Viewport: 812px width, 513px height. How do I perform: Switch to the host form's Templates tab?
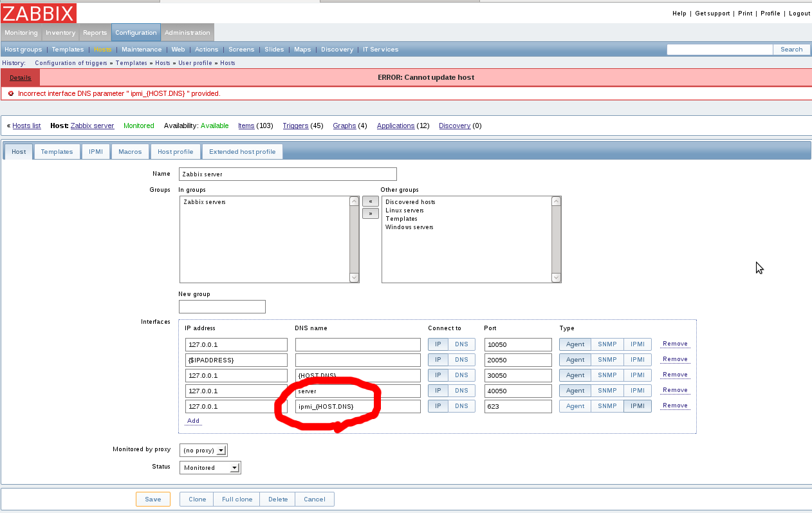[57, 152]
